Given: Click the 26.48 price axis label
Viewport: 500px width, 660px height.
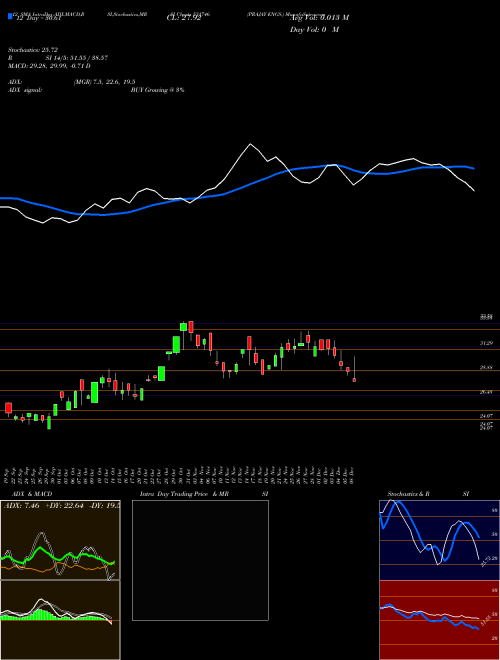Looking at the screenshot, I should 486,392.
